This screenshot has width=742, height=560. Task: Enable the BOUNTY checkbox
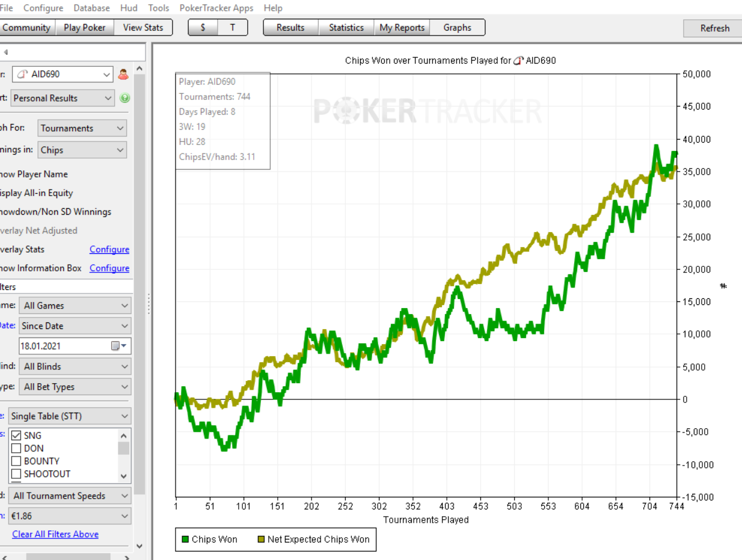tap(16, 461)
